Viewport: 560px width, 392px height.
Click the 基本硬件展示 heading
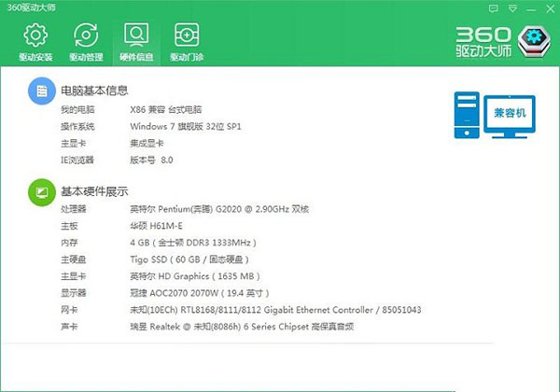[94, 191]
